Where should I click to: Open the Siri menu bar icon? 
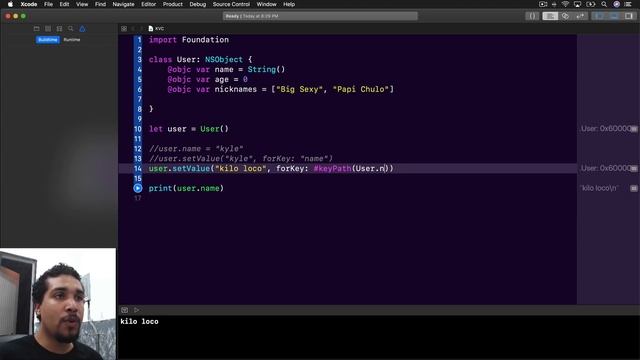616,4
